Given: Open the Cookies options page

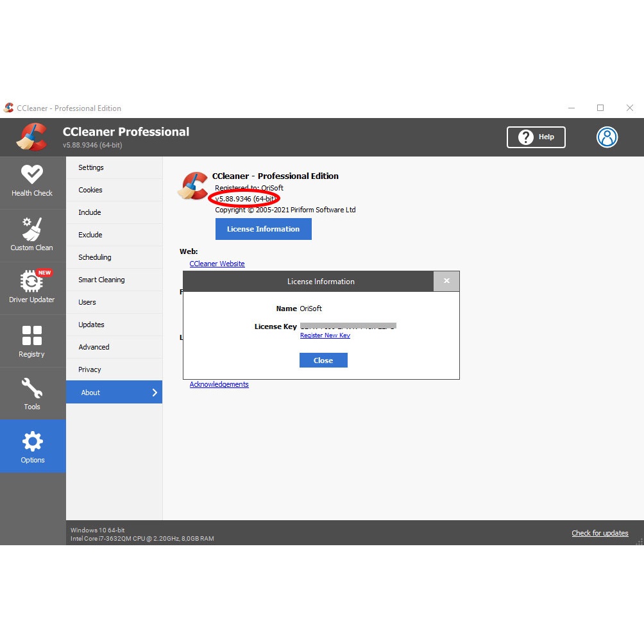Looking at the screenshot, I should point(114,190).
